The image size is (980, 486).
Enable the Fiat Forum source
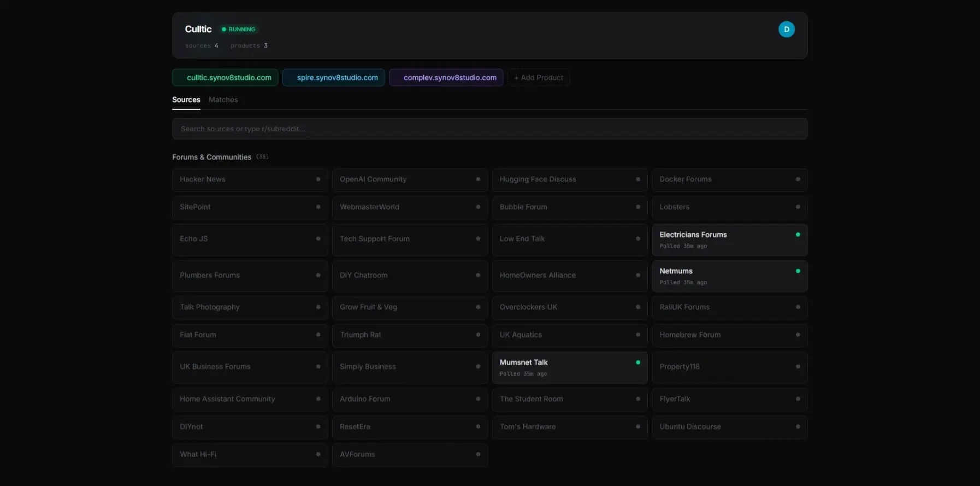click(x=250, y=335)
